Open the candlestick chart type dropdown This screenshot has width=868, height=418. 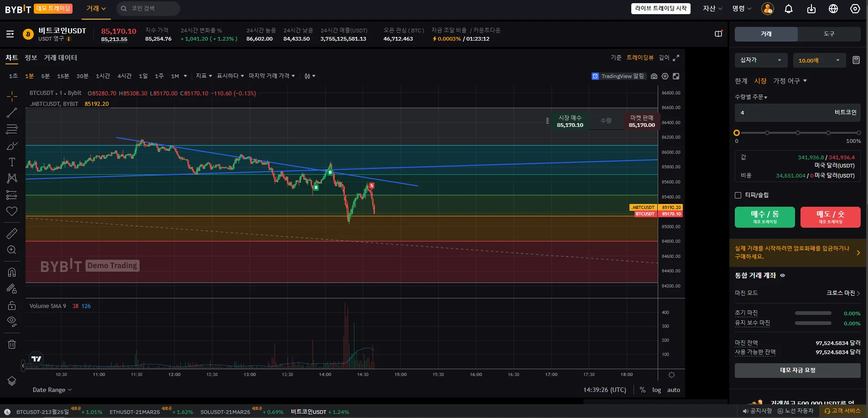tap(310, 76)
